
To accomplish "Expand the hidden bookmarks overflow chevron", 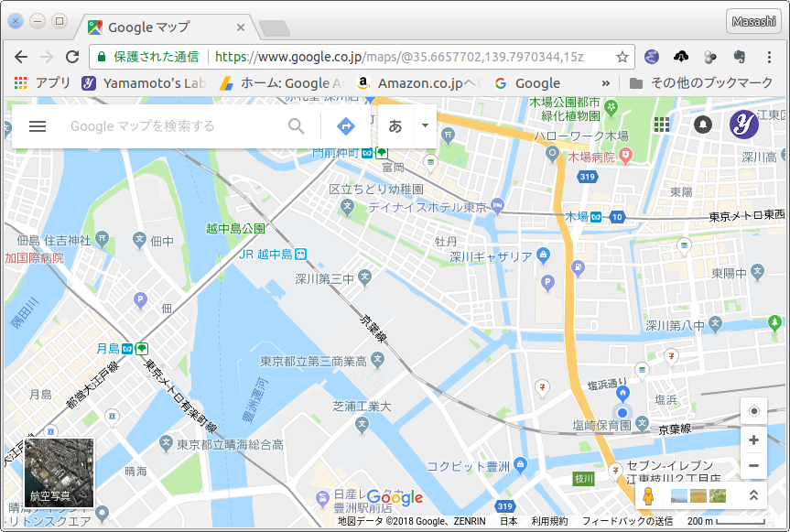I will (x=606, y=83).
